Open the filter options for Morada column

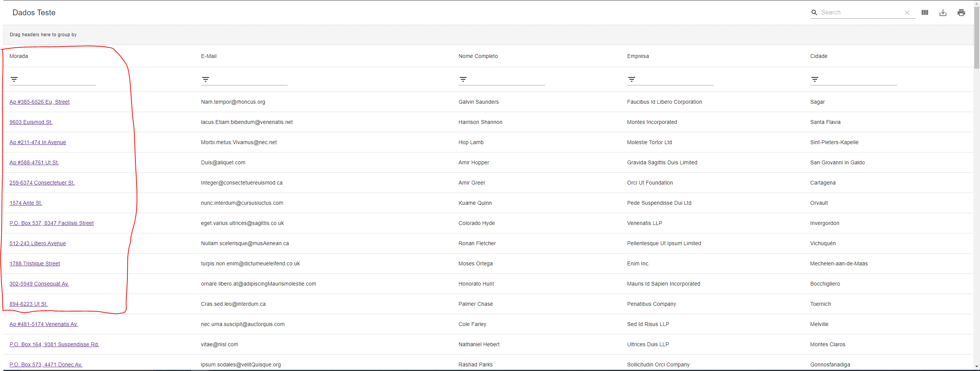[x=14, y=79]
